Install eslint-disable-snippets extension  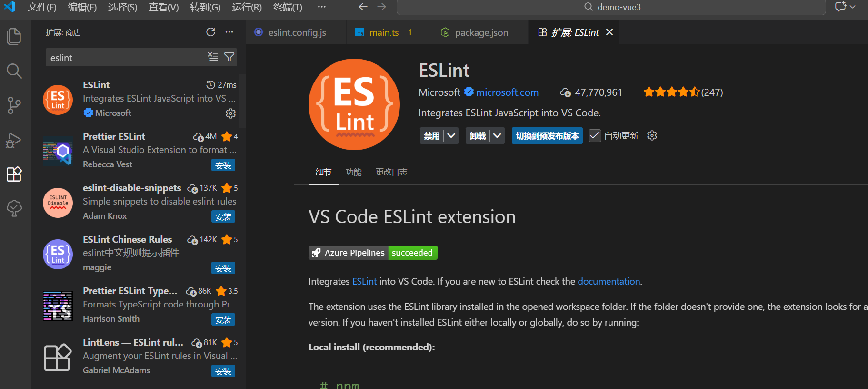pyautogui.click(x=223, y=216)
